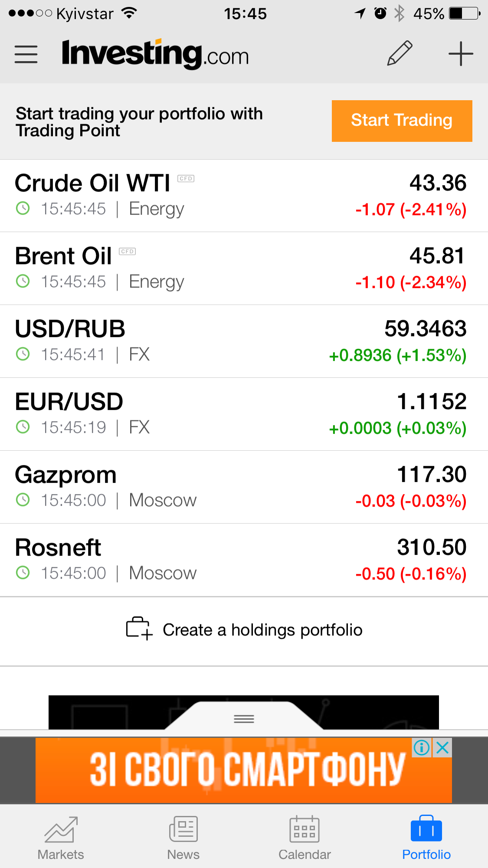This screenshot has width=488, height=868.
Task: Close the ad with the X icon
Action: point(442,747)
